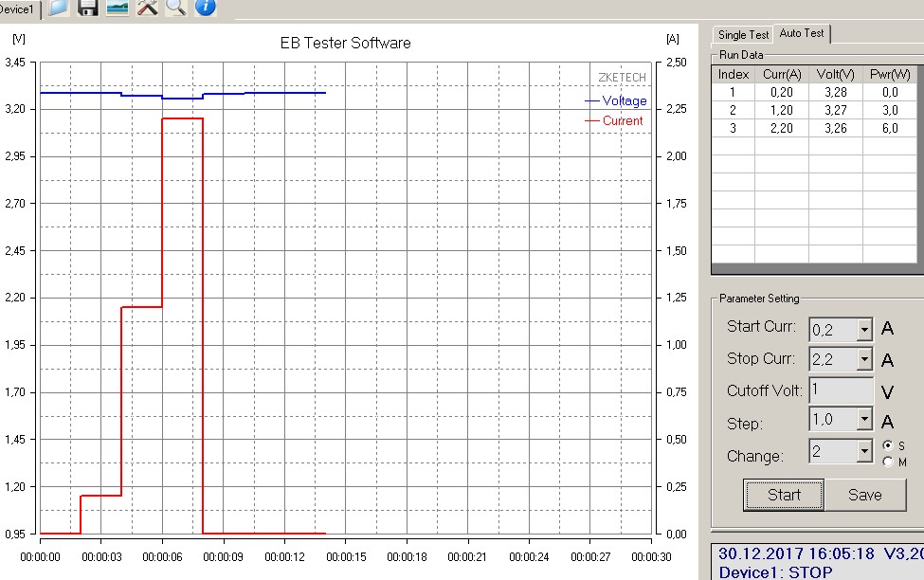Expand the Stop Curr dropdown
Image resolution: width=924 pixels, height=580 pixels.
863,360
